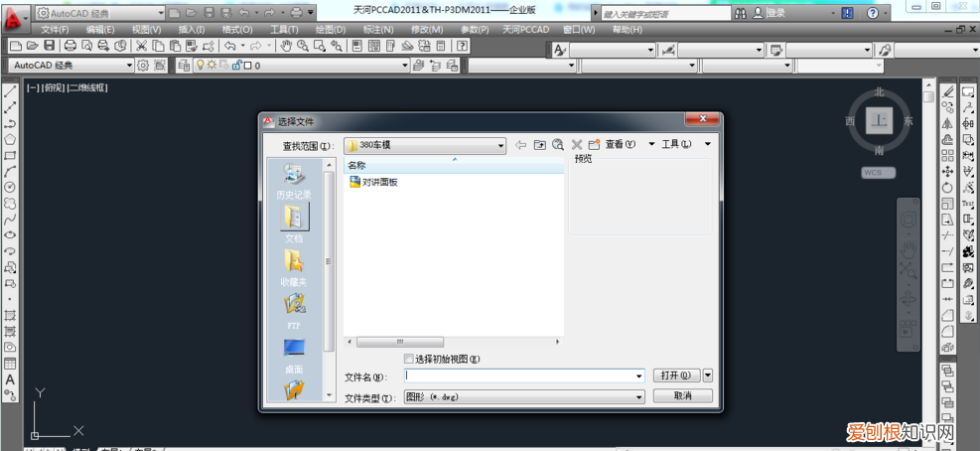Screen dimensions: 980x451
Task: Open the History shortcut in the places list
Action: (x=294, y=181)
